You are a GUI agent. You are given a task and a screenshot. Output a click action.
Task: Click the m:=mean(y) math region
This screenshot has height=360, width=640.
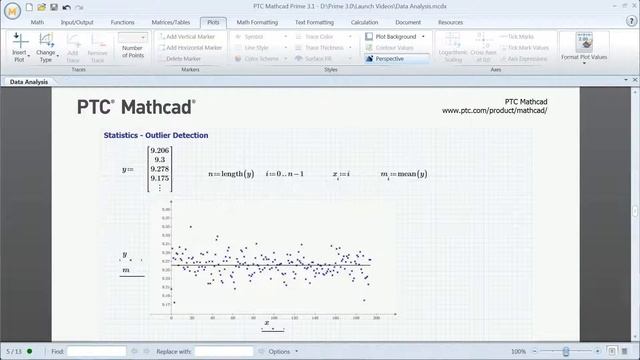[x=404, y=174]
